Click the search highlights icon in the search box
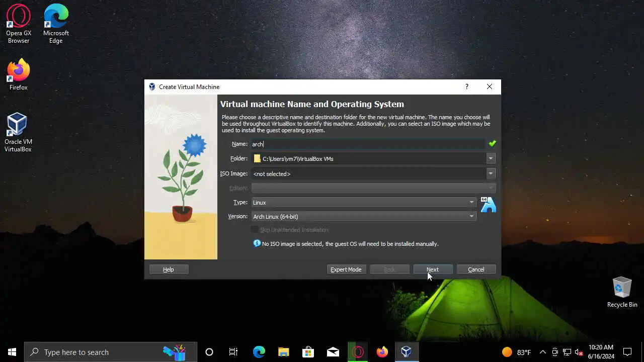 [x=175, y=352]
